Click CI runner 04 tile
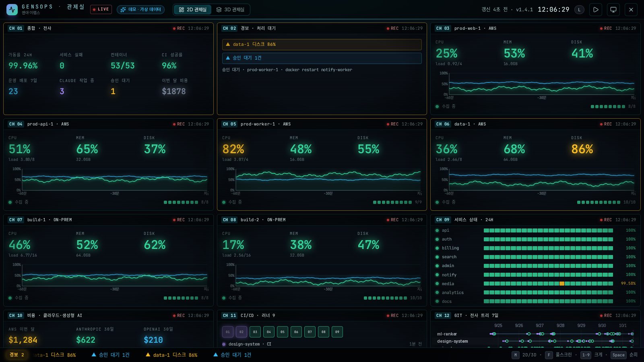This screenshot has height=362, width=644. 269,332
